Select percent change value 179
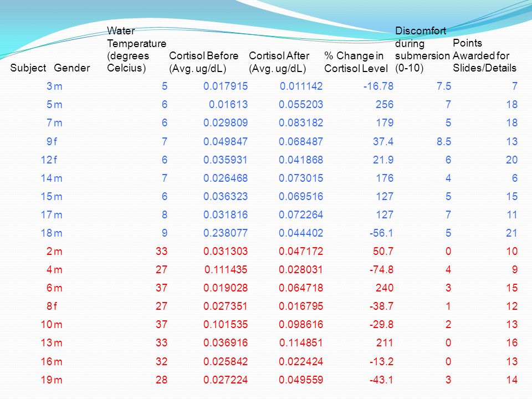 385,123
